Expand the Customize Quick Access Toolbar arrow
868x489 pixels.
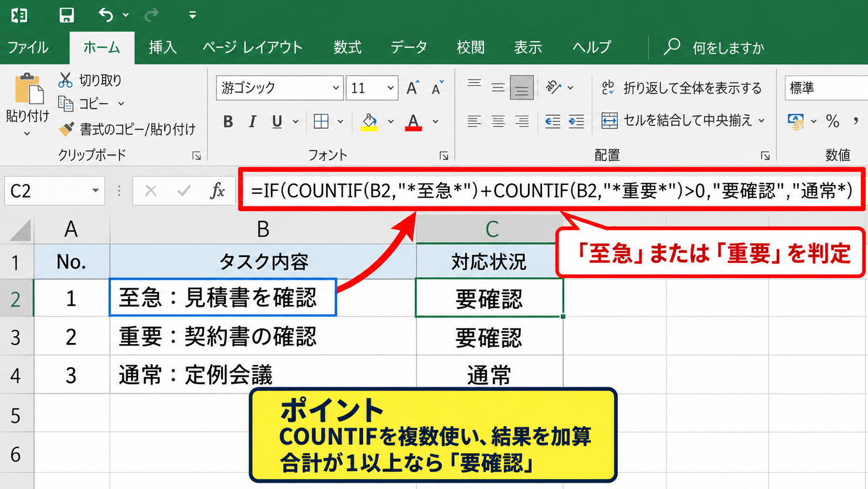193,15
